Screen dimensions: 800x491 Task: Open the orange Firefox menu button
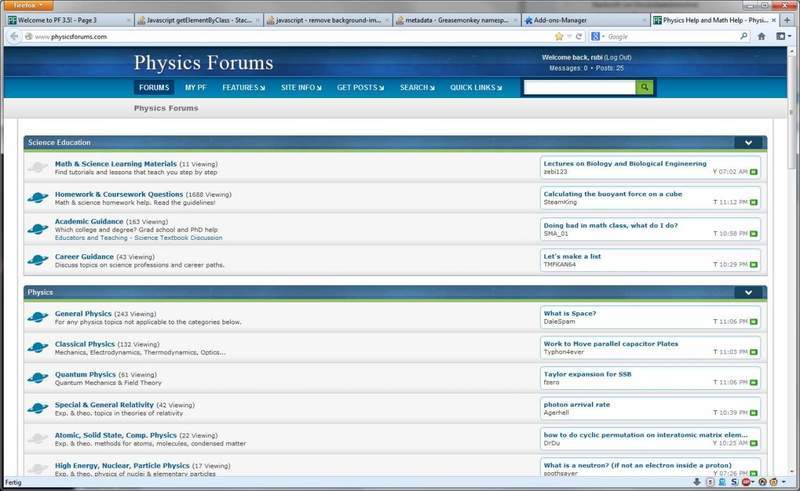27,5
